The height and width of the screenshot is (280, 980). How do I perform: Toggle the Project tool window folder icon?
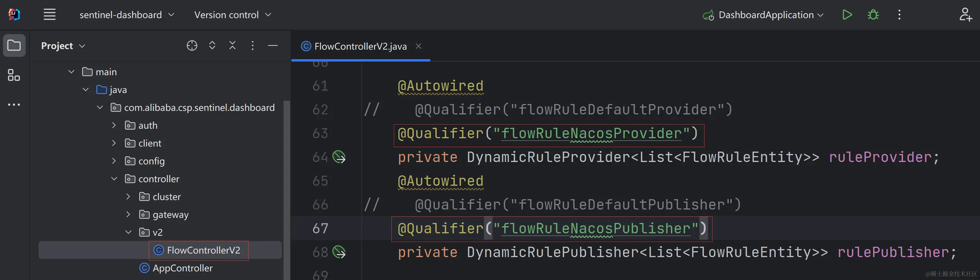pos(14,46)
